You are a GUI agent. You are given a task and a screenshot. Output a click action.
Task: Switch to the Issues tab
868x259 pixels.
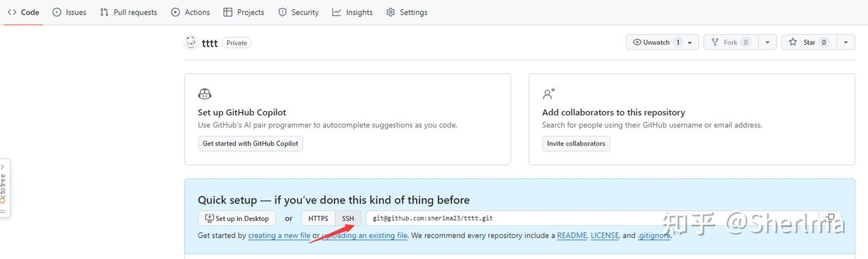(69, 12)
